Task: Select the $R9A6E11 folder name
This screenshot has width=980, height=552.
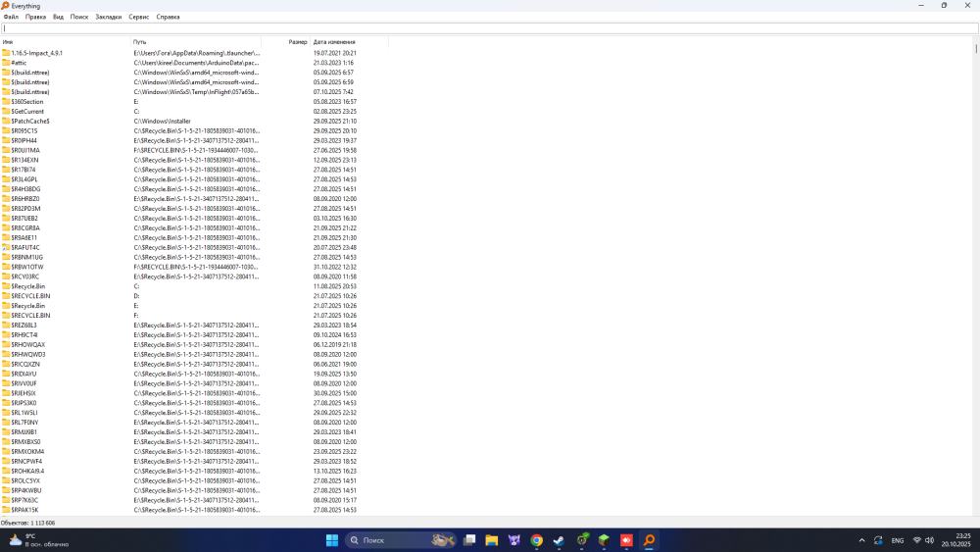Action: tap(24, 237)
